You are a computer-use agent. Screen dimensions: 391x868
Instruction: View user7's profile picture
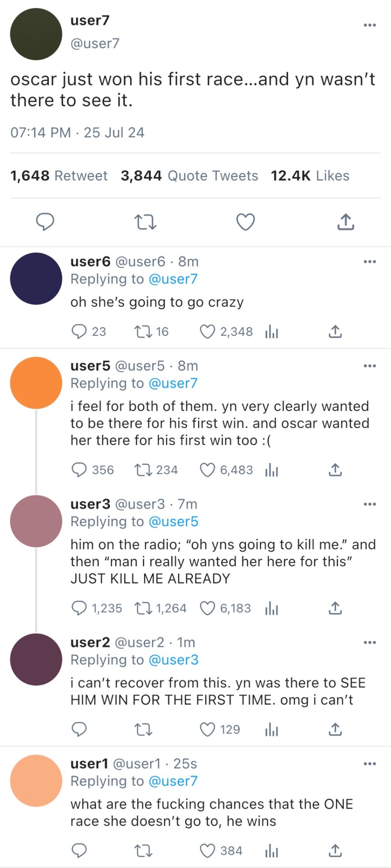(36, 34)
